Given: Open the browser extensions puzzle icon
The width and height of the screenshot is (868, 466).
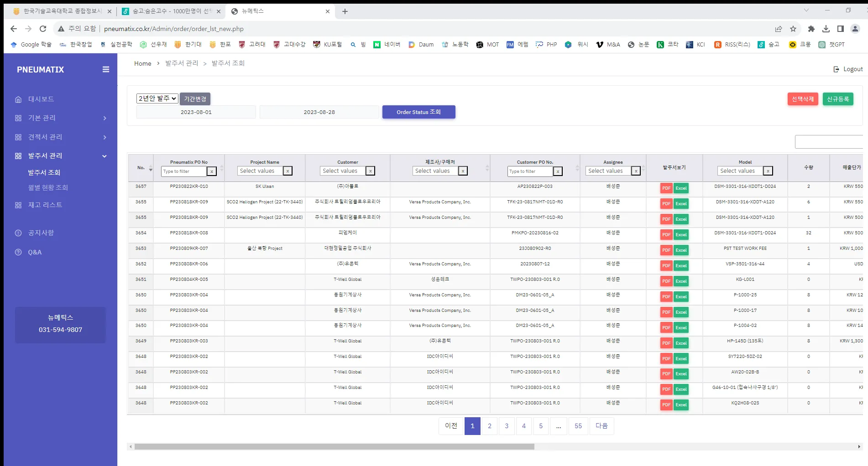Looking at the screenshot, I should tap(811, 29).
